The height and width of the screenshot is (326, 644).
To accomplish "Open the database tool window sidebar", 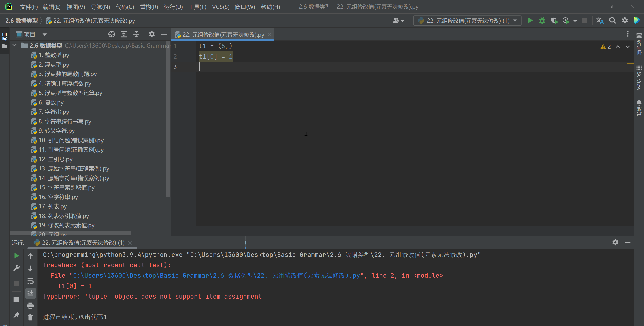I will click(x=639, y=43).
